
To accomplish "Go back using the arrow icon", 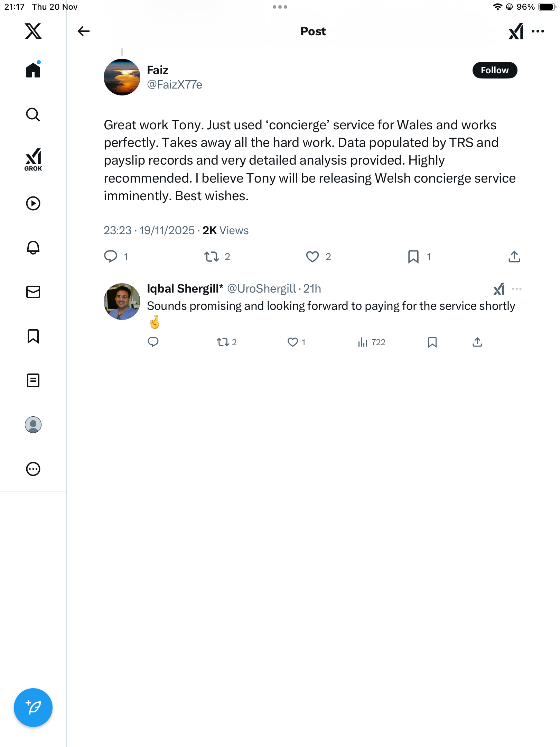I will [84, 31].
